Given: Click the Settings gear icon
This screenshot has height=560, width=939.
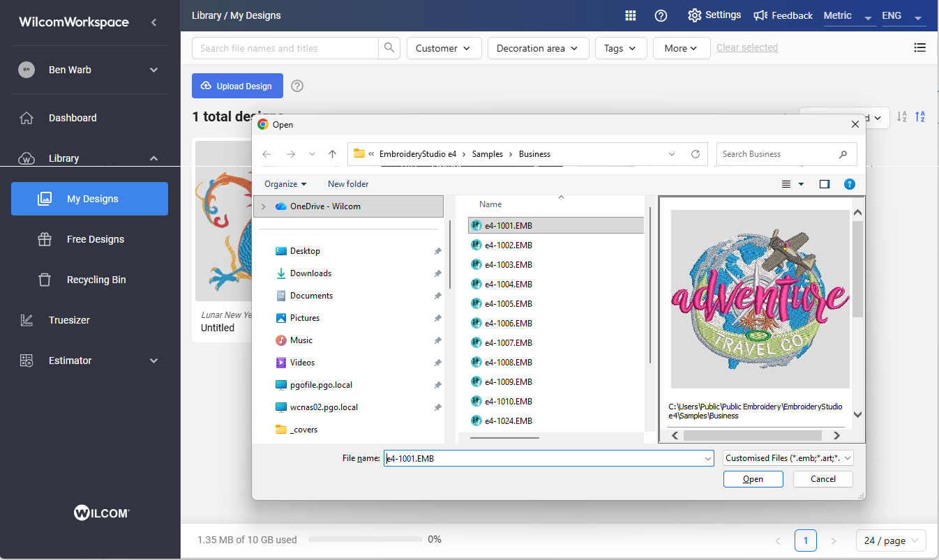Looking at the screenshot, I should 694,15.
